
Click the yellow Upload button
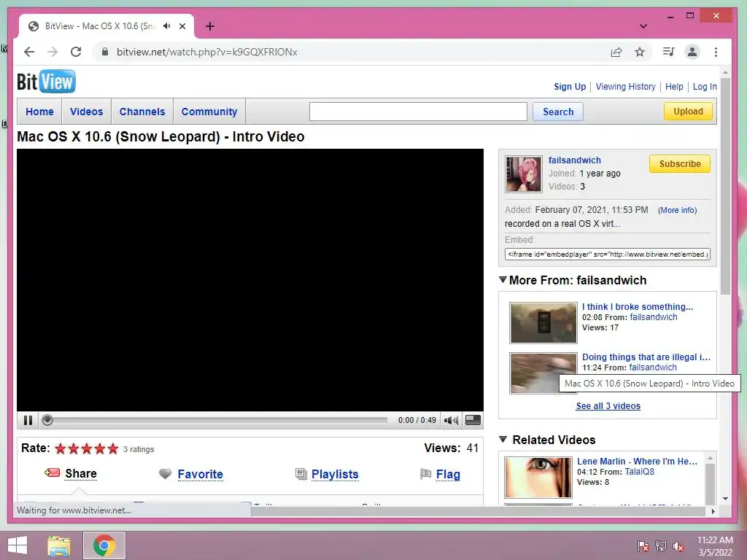[688, 111]
